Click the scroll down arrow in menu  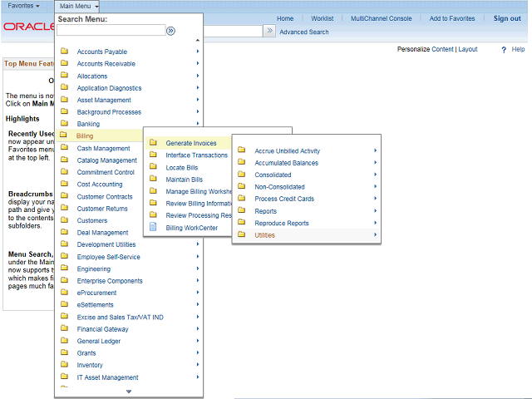click(x=128, y=391)
